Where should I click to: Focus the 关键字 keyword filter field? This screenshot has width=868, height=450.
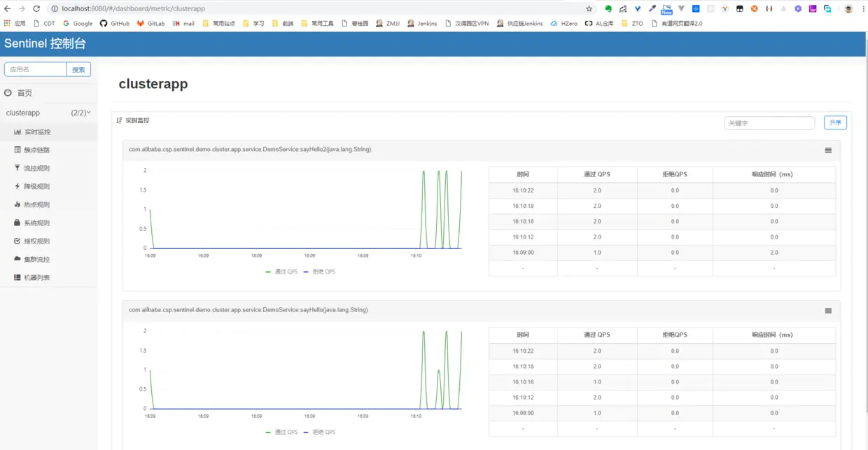pos(769,123)
